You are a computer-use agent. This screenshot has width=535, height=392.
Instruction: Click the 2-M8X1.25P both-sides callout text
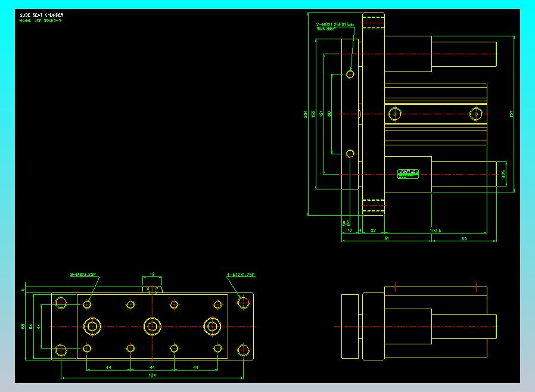click(x=335, y=24)
